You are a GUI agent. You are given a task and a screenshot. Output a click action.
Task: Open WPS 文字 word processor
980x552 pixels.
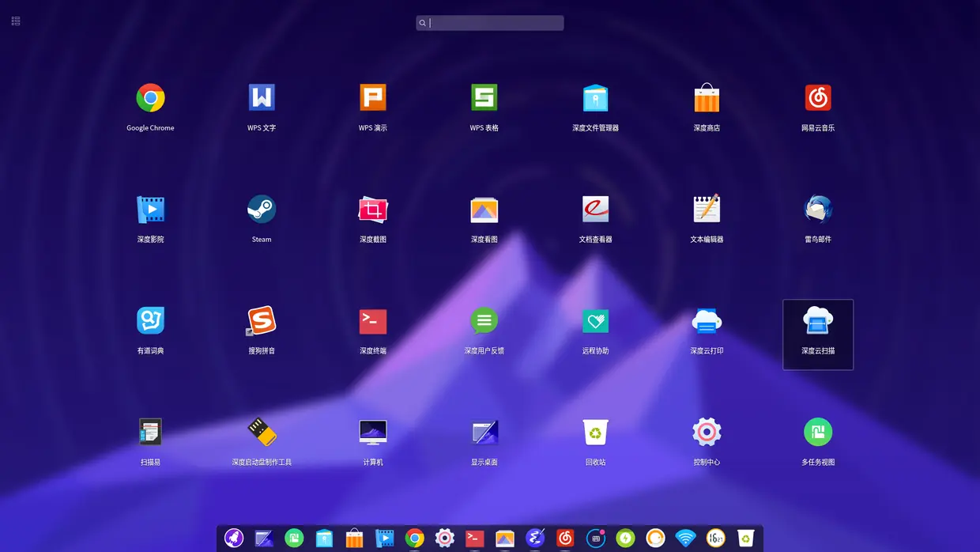coord(262,98)
